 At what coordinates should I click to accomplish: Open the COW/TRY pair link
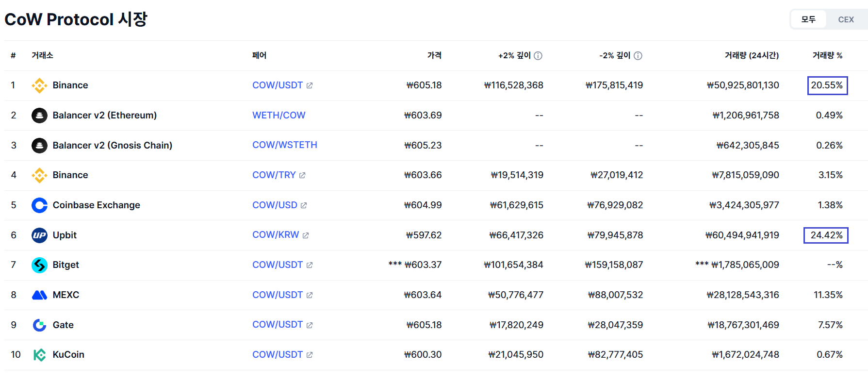(274, 175)
